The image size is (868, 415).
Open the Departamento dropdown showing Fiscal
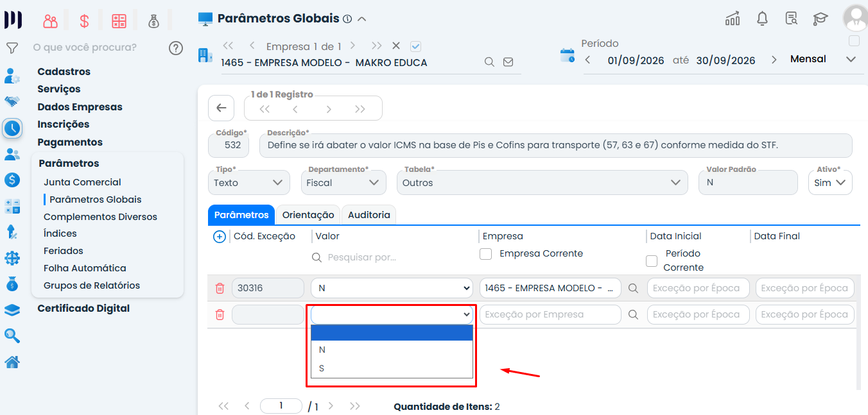point(343,182)
